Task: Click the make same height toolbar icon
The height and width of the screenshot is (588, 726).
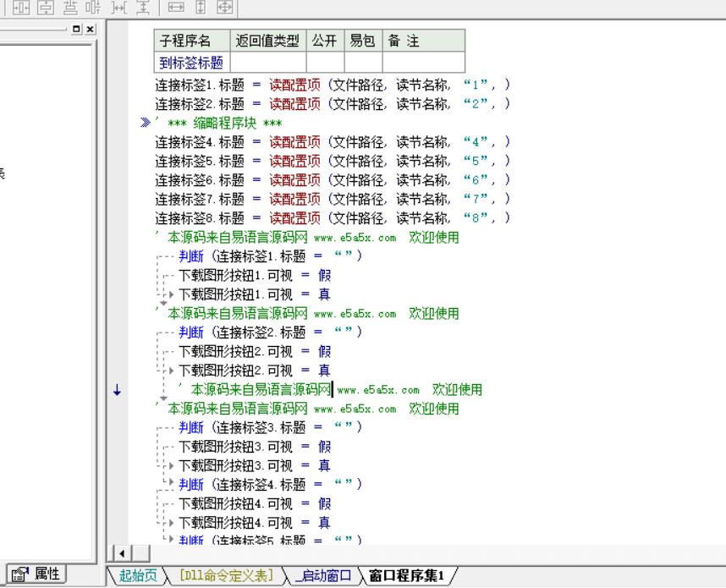Action: 201,7
